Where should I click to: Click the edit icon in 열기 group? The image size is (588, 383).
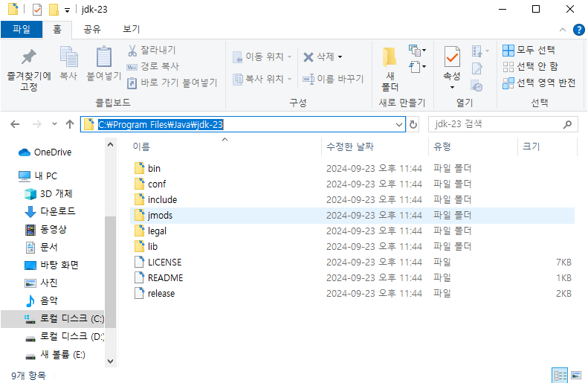pyautogui.click(x=477, y=68)
